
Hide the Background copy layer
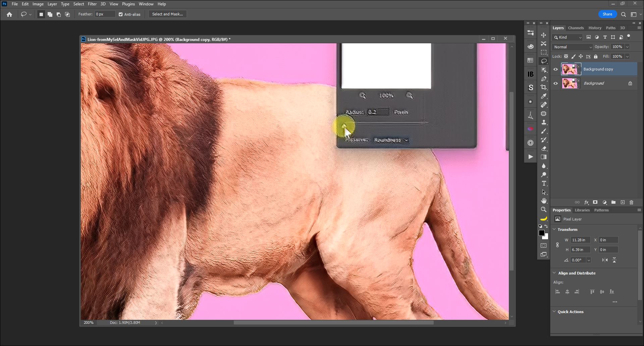(555, 69)
